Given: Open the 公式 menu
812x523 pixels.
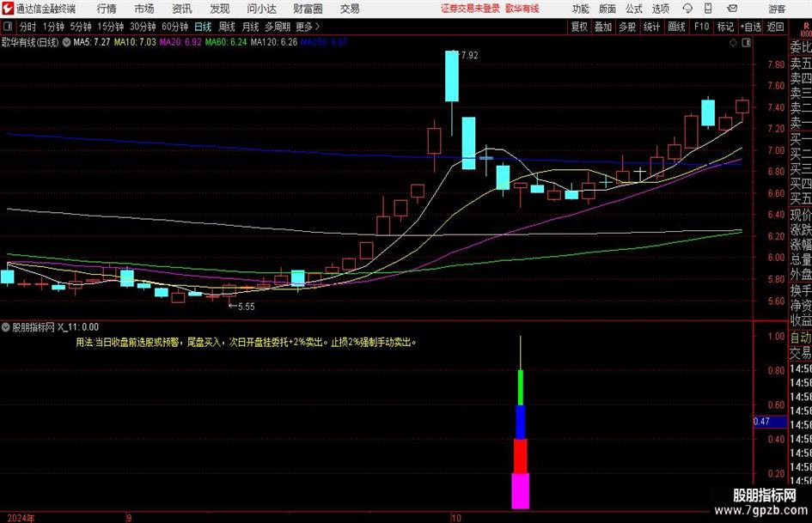Looking at the screenshot, I should [634, 9].
